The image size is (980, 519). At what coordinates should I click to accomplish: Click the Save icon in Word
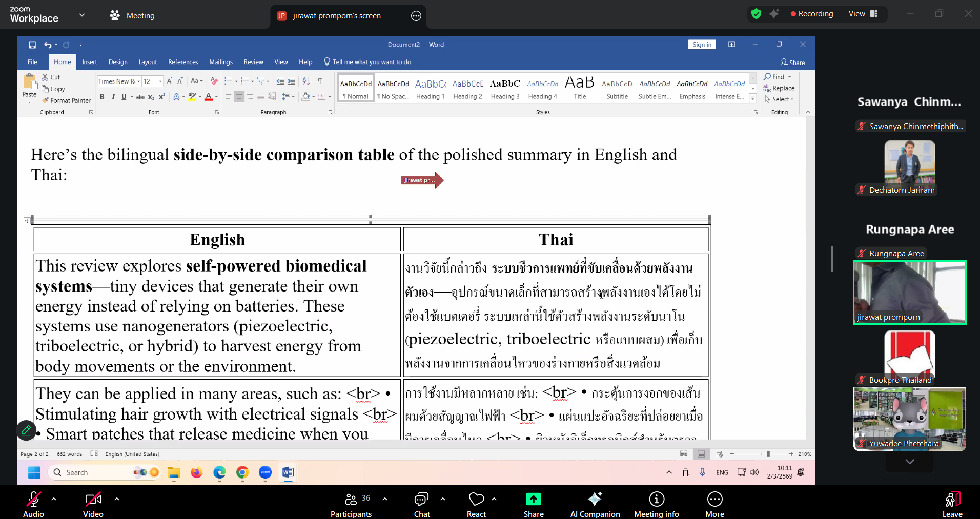(32, 45)
